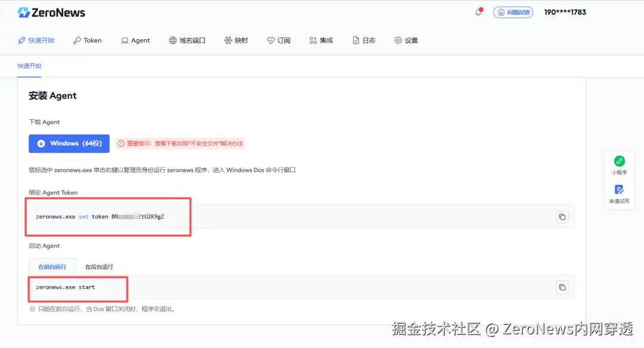Select the 在前台运行 tab
The image size is (644, 348).
[x=52, y=267]
